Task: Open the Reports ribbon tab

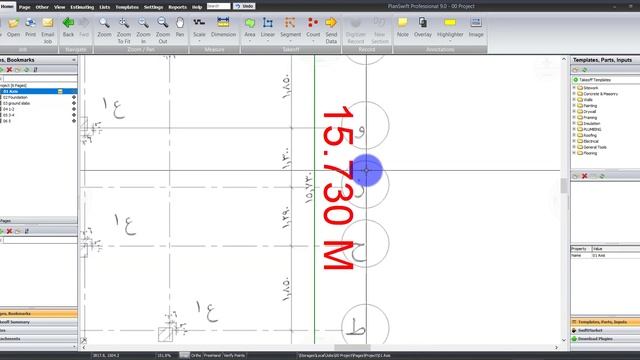Action: click(178, 7)
